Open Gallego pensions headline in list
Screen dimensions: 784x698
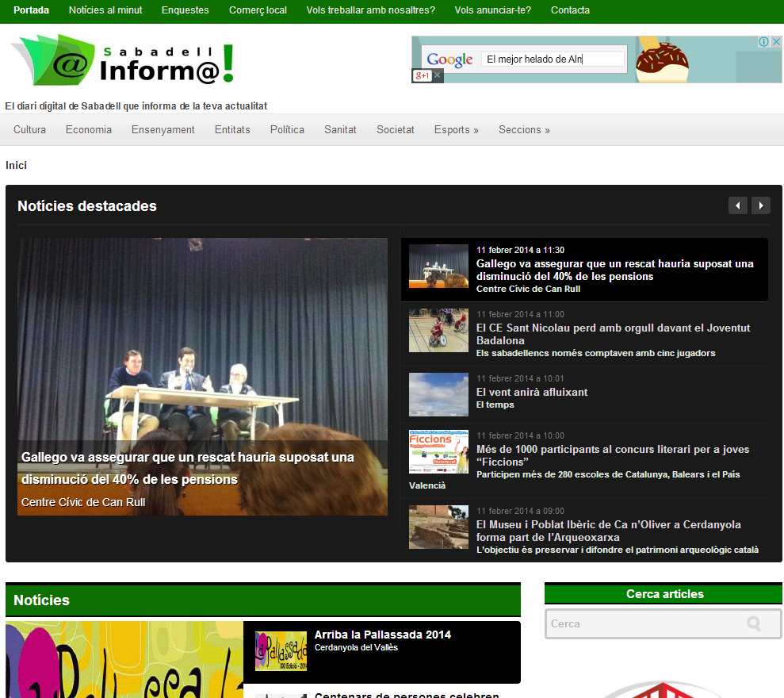point(614,270)
